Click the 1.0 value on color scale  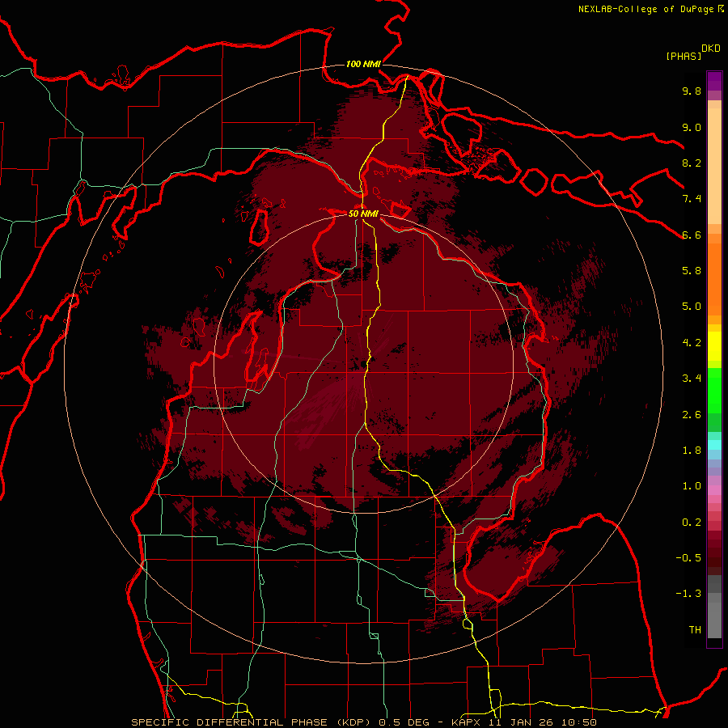click(692, 486)
